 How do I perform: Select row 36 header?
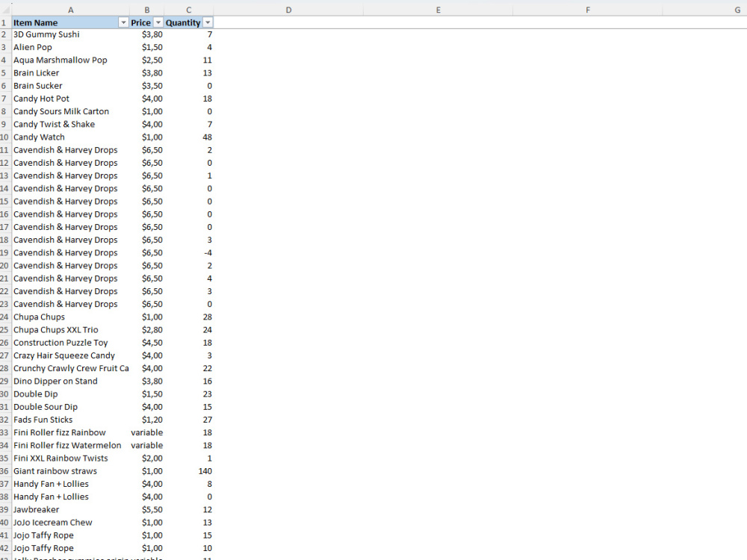(x=5, y=471)
